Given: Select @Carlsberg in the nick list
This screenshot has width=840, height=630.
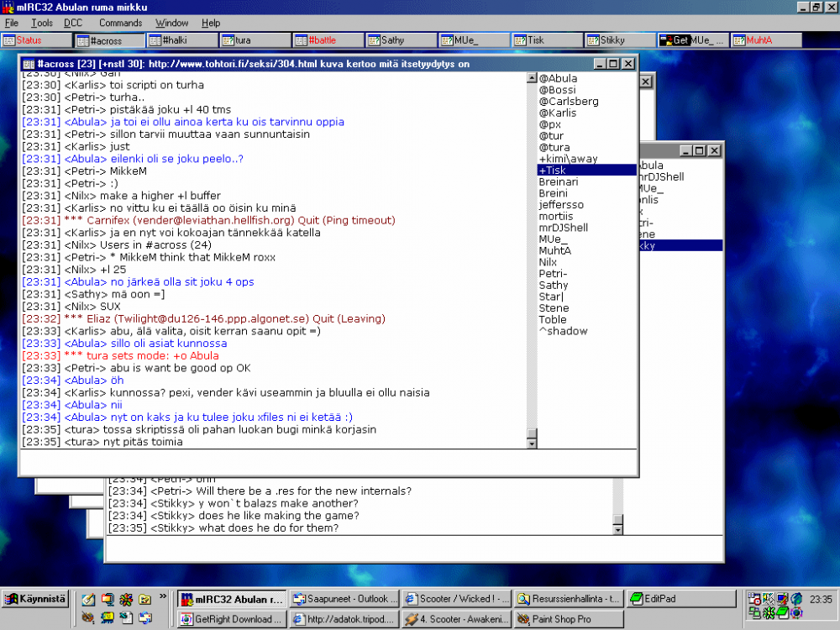Looking at the screenshot, I should (x=569, y=102).
